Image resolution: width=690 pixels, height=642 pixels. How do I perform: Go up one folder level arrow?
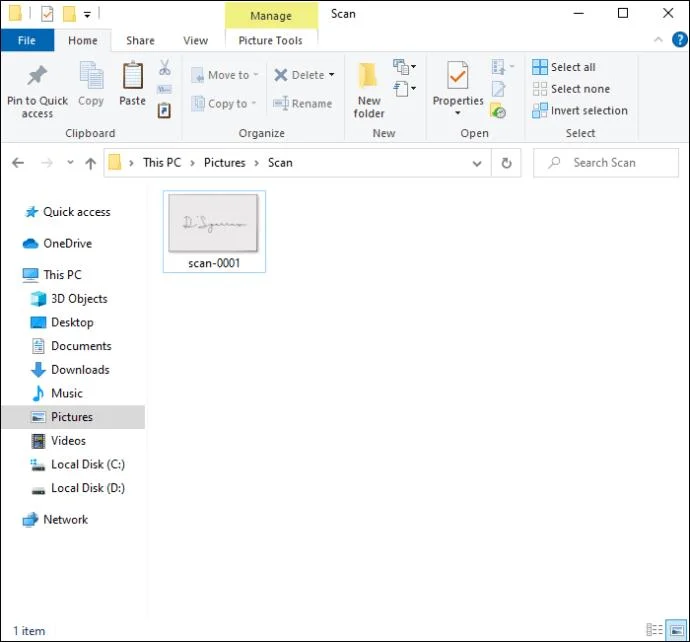90,163
